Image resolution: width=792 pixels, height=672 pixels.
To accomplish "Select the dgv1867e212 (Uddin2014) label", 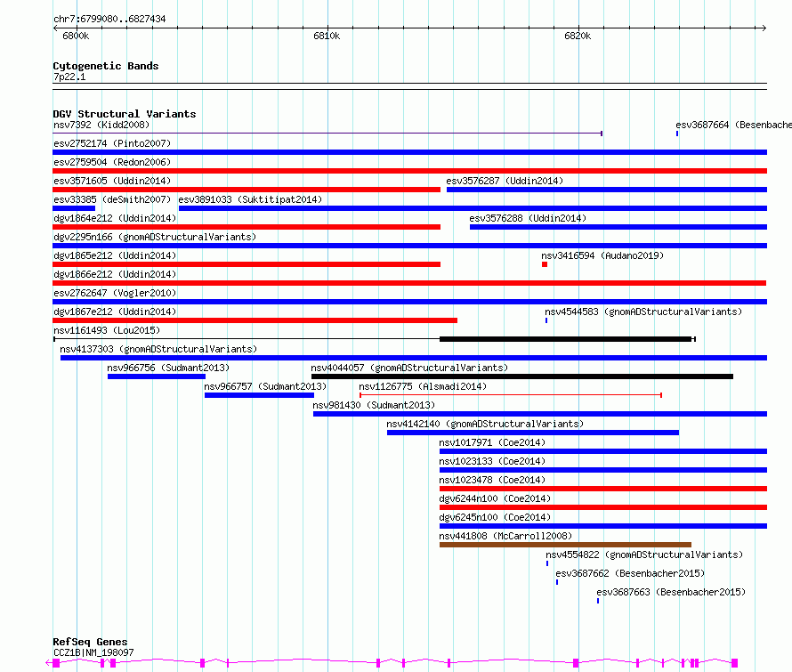I will [x=115, y=312].
